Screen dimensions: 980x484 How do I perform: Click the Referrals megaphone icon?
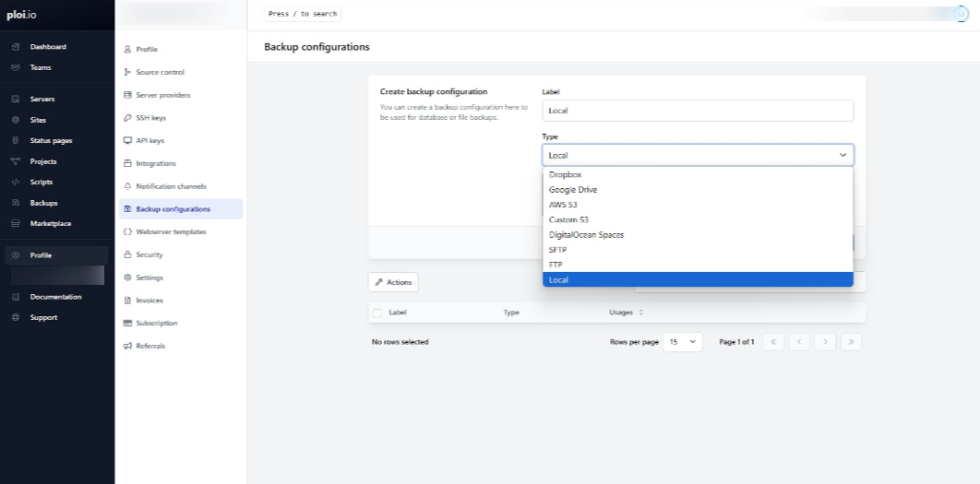[x=127, y=346]
